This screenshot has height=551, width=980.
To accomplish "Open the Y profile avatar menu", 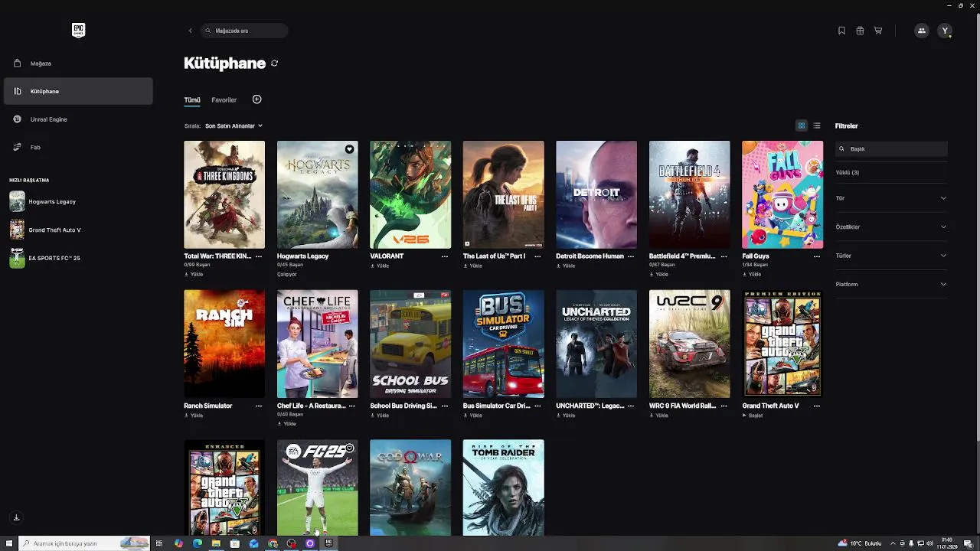I will pos(945,31).
